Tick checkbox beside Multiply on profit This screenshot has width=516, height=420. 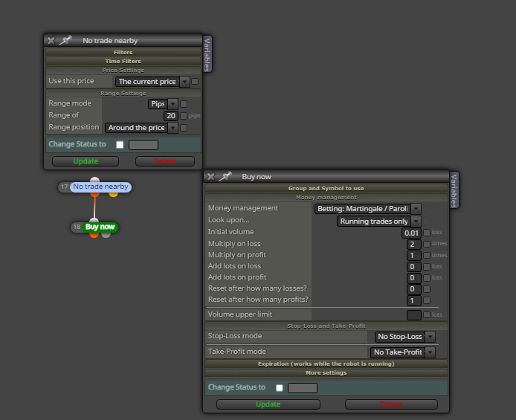[427, 255]
